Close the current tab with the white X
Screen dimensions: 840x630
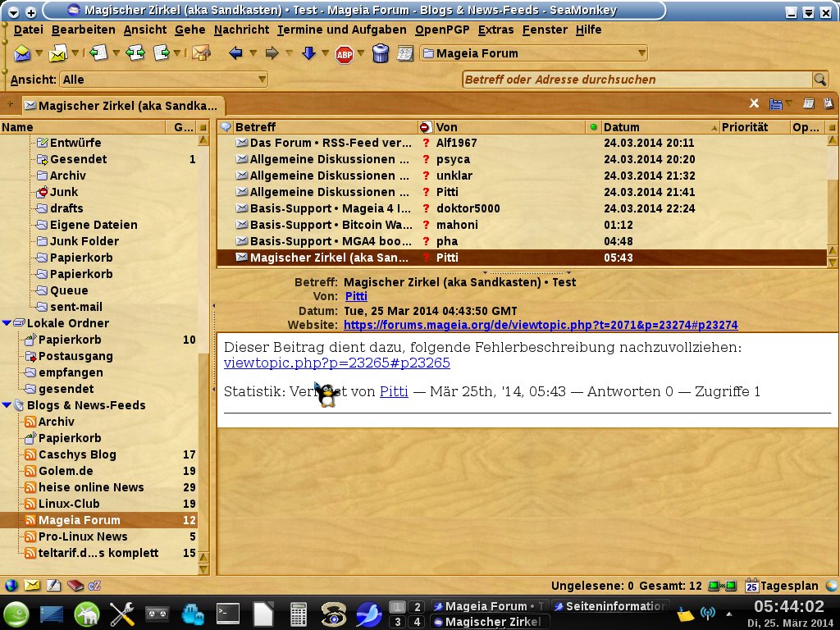[x=754, y=103]
